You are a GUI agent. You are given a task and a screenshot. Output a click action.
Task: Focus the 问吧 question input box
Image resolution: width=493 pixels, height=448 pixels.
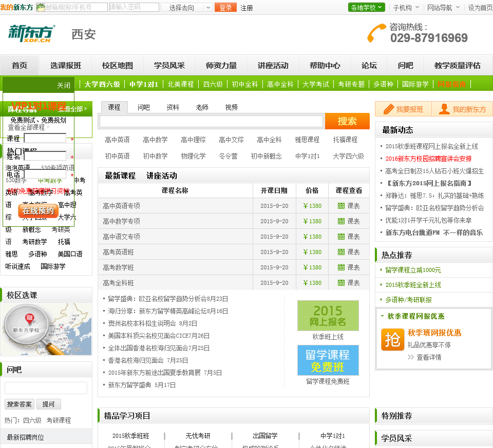[x=46, y=388]
